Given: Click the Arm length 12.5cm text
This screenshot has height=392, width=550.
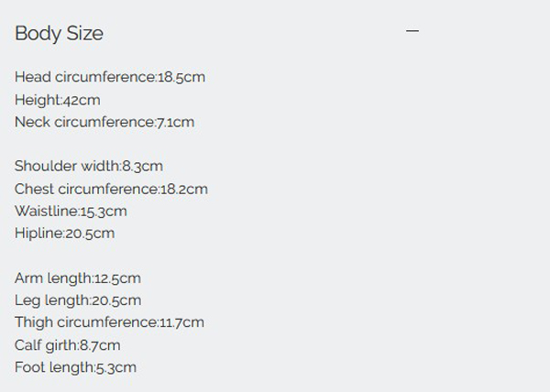Looking at the screenshot, I should click(78, 278).
